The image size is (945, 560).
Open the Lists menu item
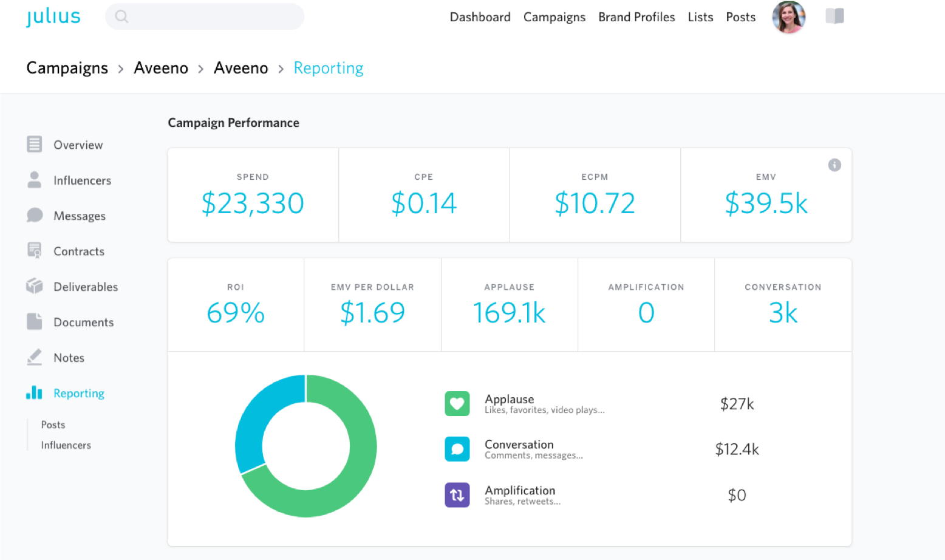(700, 17)
